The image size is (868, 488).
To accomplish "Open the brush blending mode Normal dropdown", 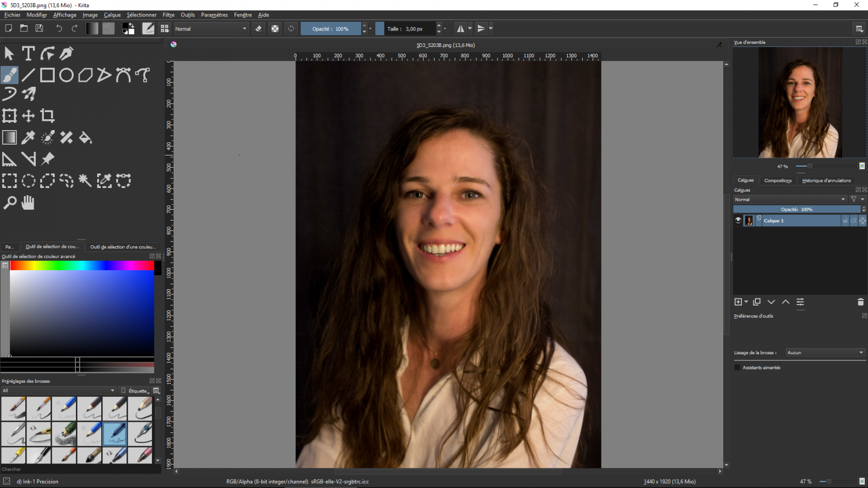I will 211,28.
